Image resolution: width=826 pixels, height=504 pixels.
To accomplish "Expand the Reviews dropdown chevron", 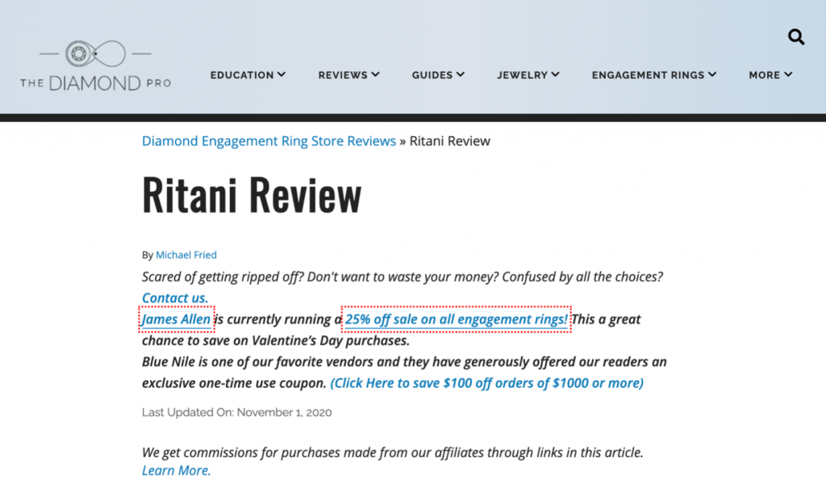I will click(x=375, y=75).
